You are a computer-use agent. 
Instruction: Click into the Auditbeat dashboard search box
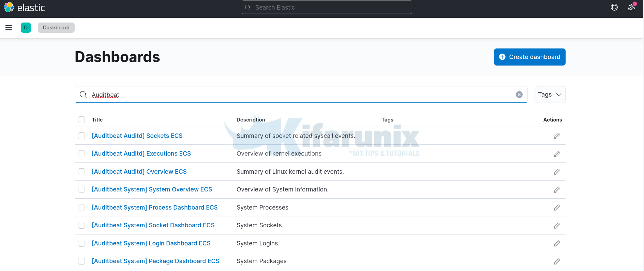click(301, 95)
